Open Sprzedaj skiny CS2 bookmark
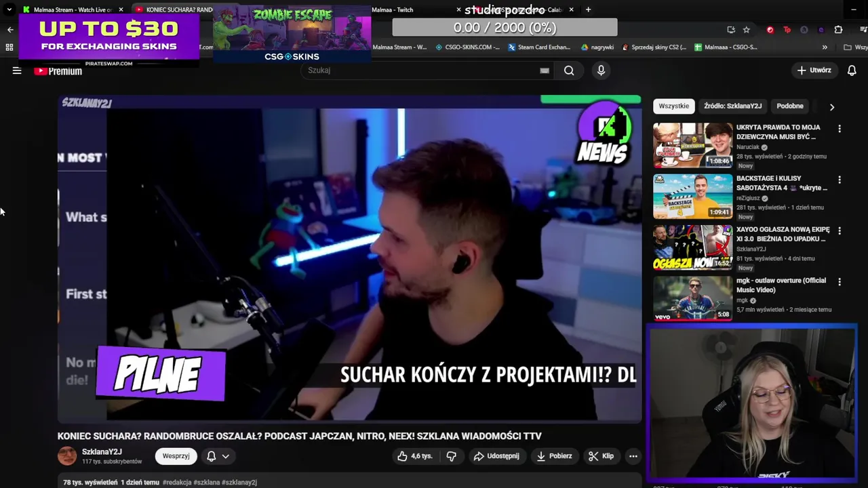 click(x=654, y=47)
